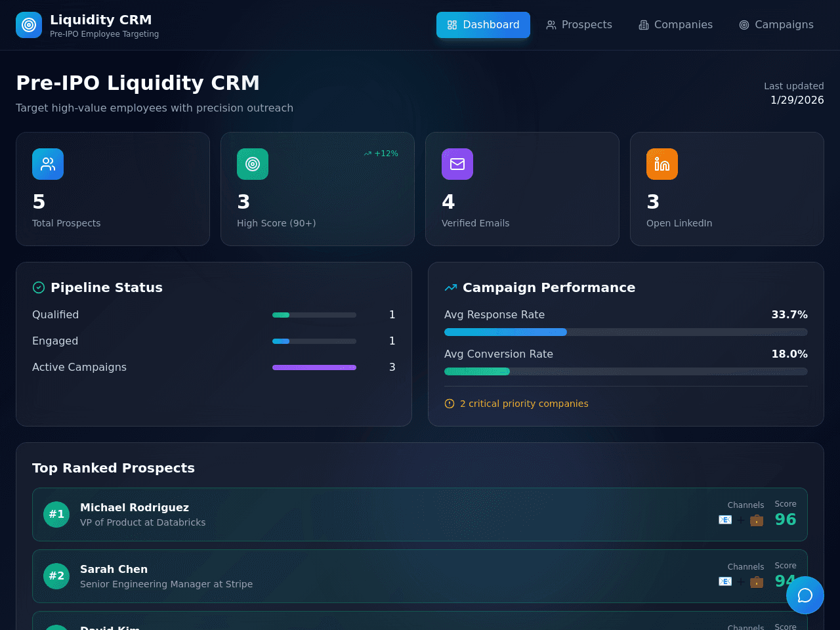Click the orange Open LinkedIn icon
This screenshot has height=630, width=840.
coord(662,164)
